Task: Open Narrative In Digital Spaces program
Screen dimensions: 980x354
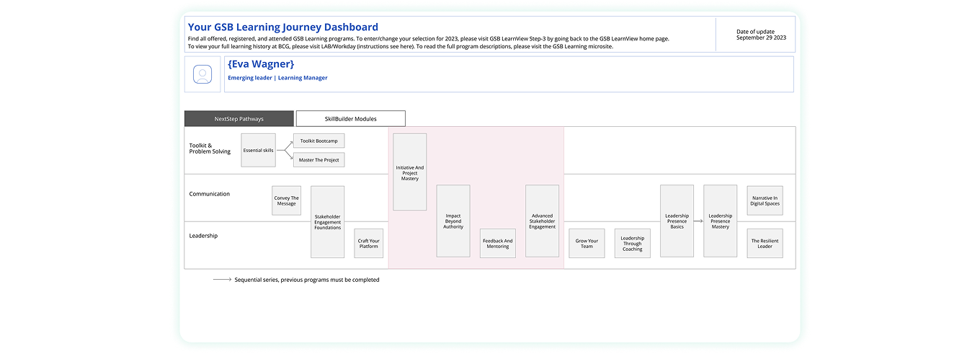Action: coord(765,200)
